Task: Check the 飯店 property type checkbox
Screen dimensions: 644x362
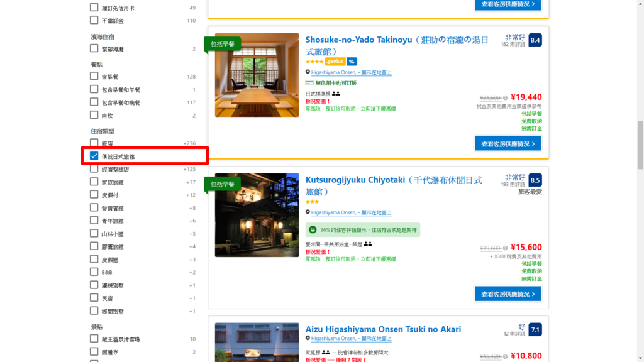Action: coord(94,143)
